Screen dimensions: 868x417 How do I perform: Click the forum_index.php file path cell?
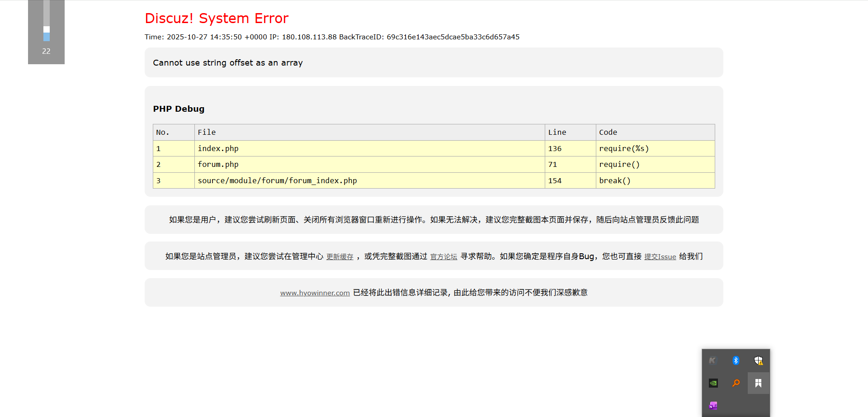tap(277, 180)
